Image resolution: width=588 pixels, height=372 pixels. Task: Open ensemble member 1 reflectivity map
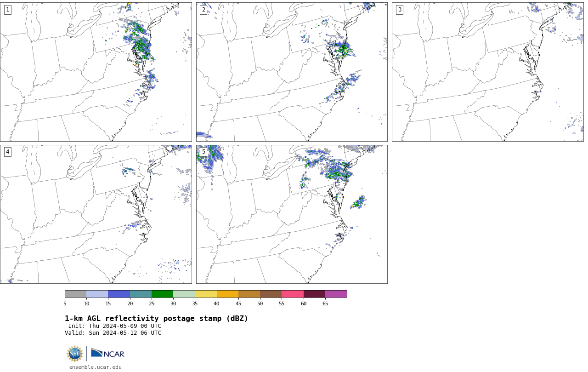pyautogui.click(x=96, y=72)
